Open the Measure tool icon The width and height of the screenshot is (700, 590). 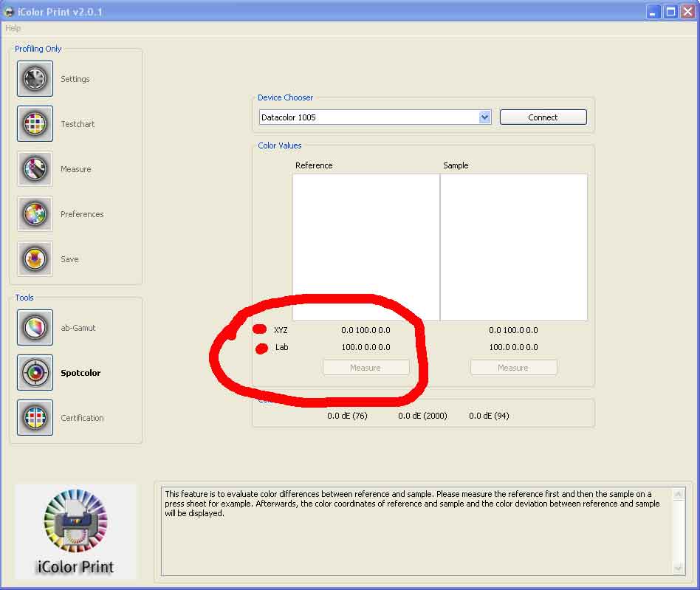(x=35, y=169)
